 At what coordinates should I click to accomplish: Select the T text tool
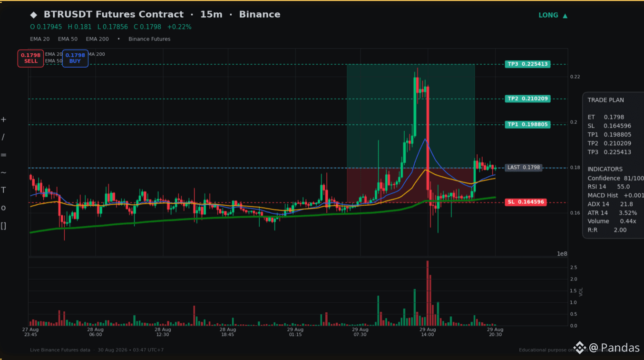pos(3,190)
